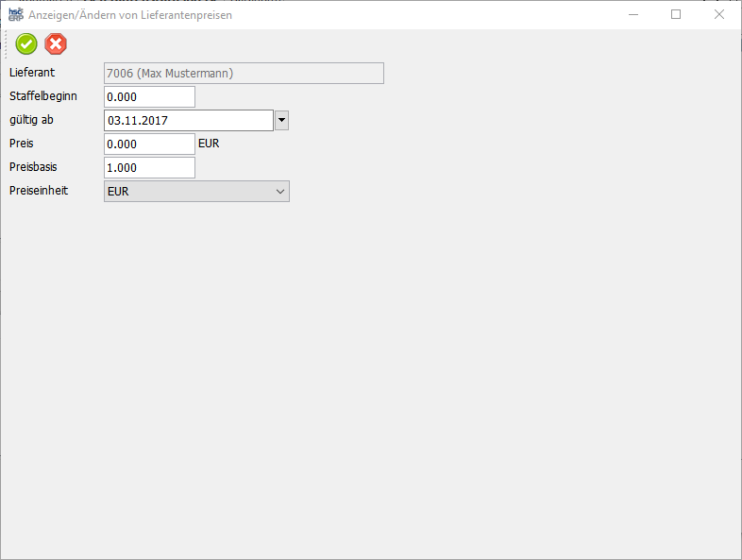Open the gültig ab date picker arrow
Screen dimensions: 742x560
pos(281,121)
